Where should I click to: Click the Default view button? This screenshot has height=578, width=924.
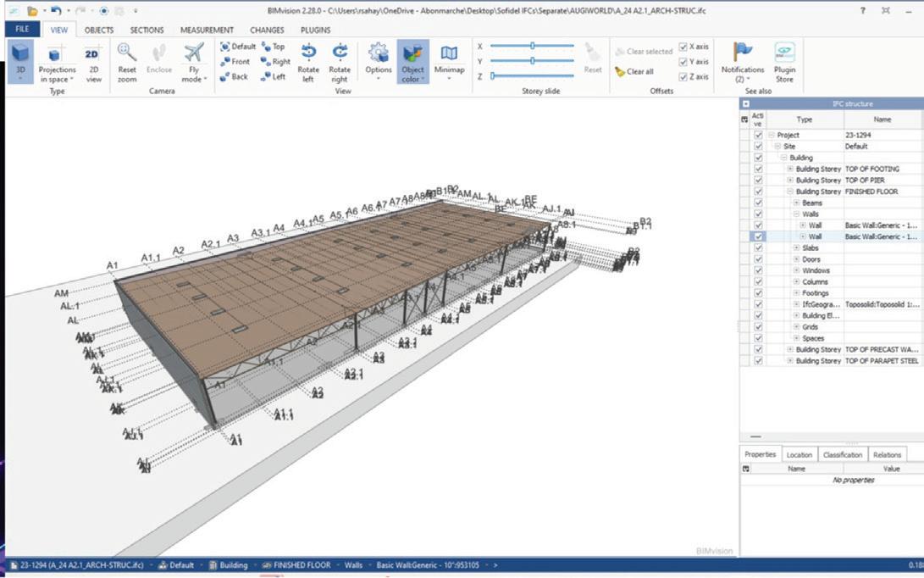tap(238, 47)
